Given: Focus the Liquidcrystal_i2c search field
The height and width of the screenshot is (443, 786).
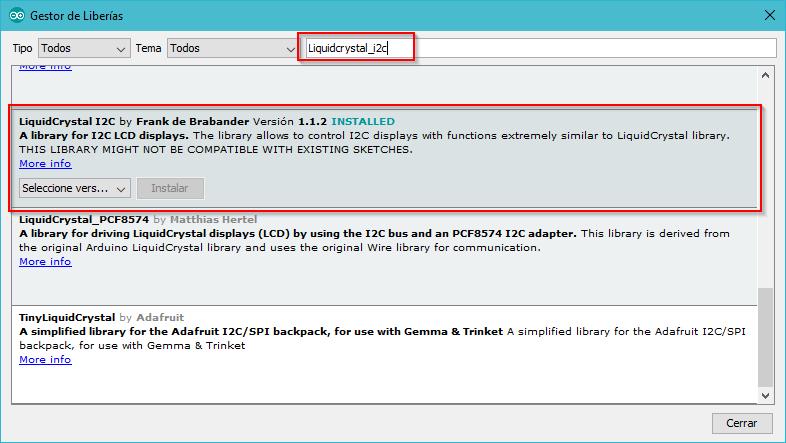Looking at the screenshot, I should (x=540, y=48).
